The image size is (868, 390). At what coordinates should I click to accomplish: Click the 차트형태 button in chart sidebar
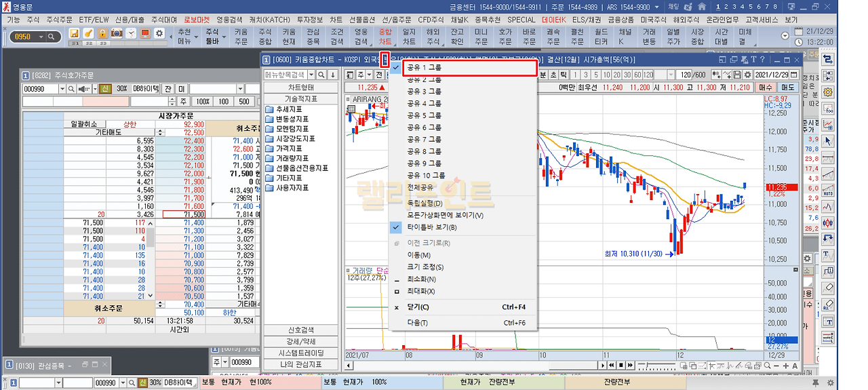(301, 87)
